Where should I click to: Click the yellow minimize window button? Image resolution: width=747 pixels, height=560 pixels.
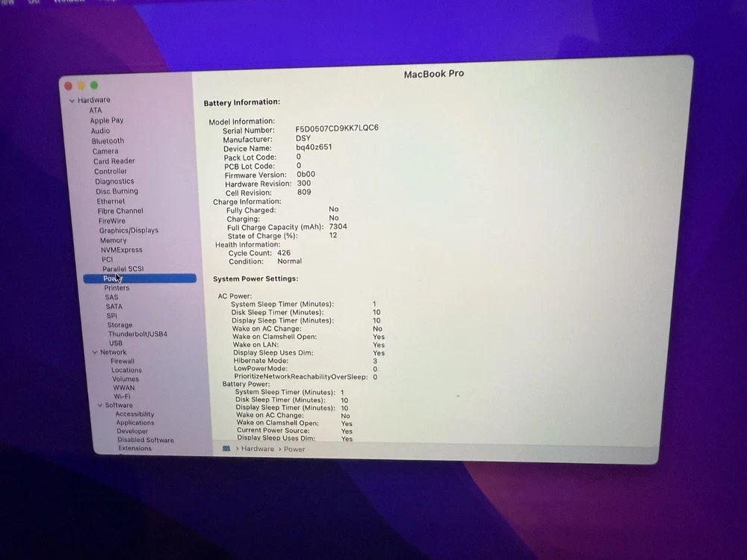81,86
